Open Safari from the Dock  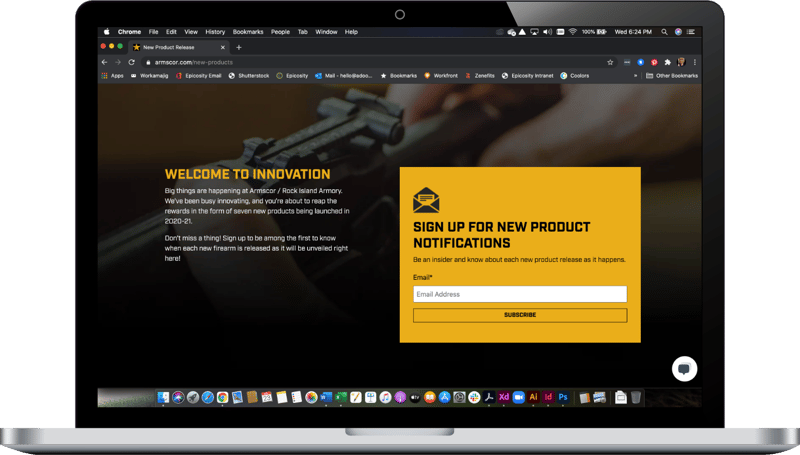(x=208, y=397)
